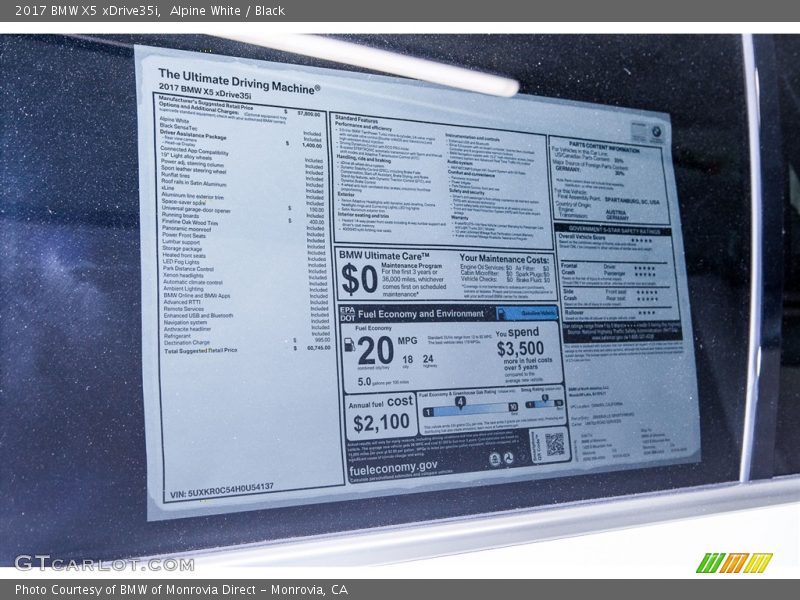
Task: Click 'Storage package' item
Action: 182,249
